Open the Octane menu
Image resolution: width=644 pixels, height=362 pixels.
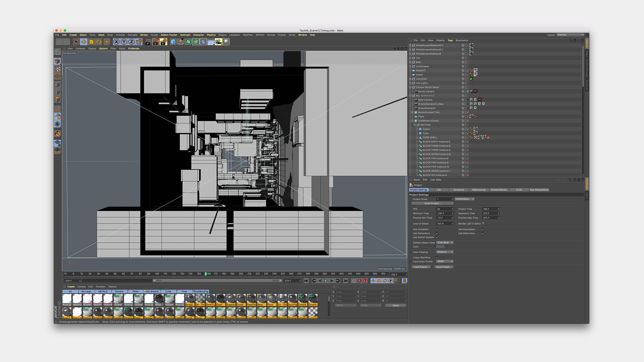click(x=282, y=35)
